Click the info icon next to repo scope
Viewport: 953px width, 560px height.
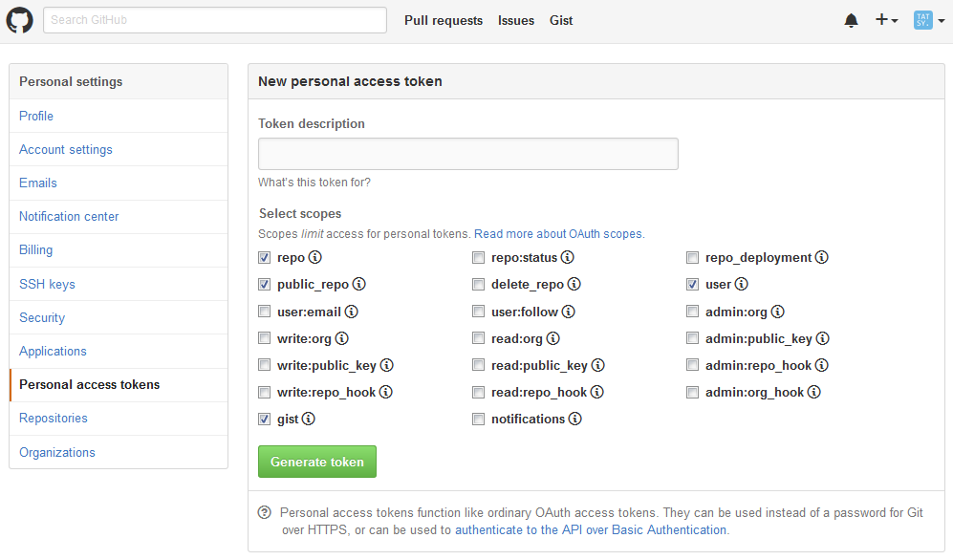[314, 257]
